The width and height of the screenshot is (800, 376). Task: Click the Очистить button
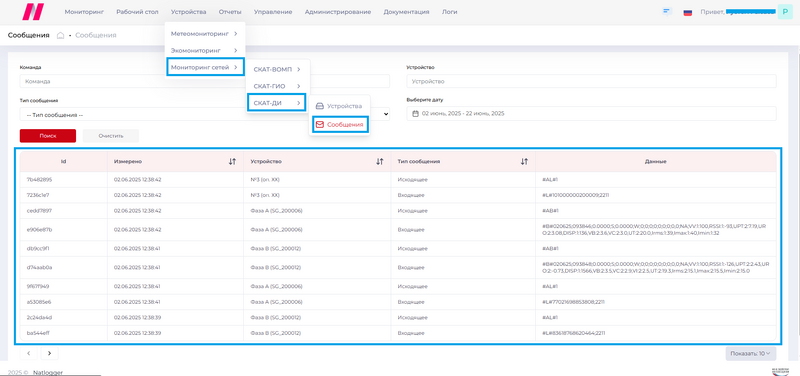coord(111,136)
